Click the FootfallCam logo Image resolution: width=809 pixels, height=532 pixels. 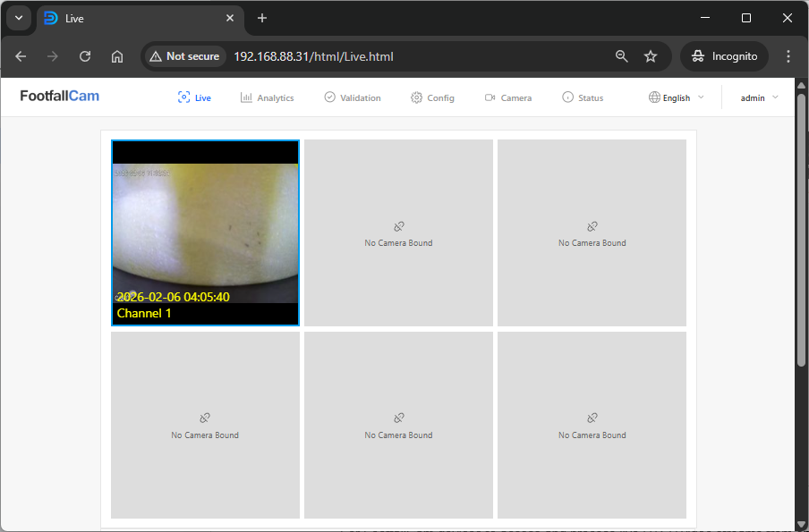(x=59, y=97)
